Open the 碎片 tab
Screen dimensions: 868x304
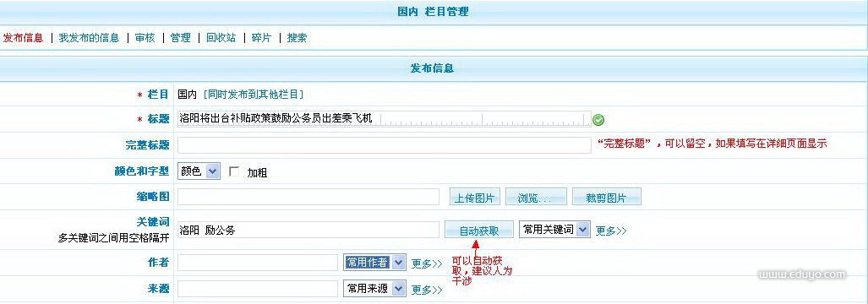(261, 38)
